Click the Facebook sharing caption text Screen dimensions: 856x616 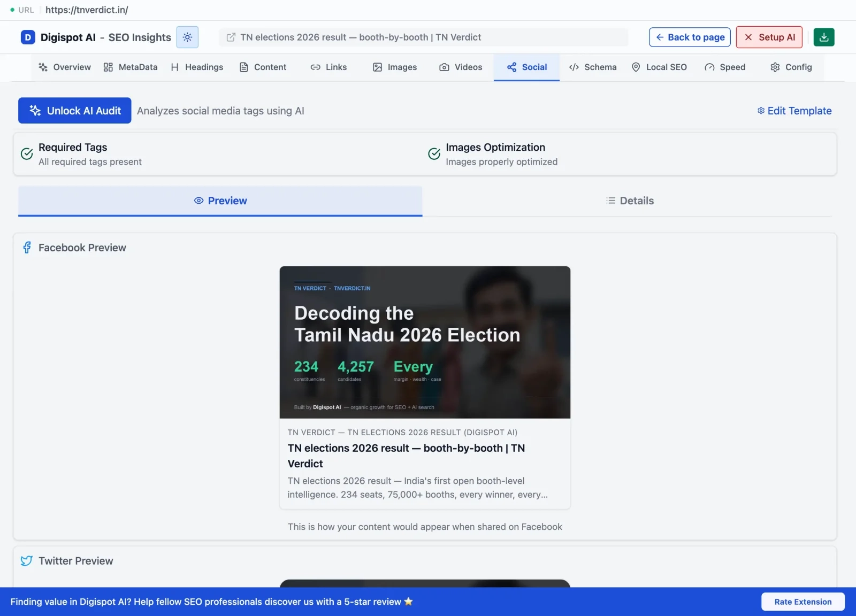tap(425, 527)
